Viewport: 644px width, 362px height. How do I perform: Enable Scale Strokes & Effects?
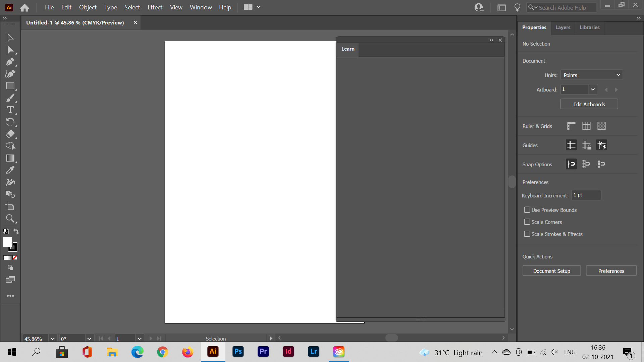pos(527,234)
